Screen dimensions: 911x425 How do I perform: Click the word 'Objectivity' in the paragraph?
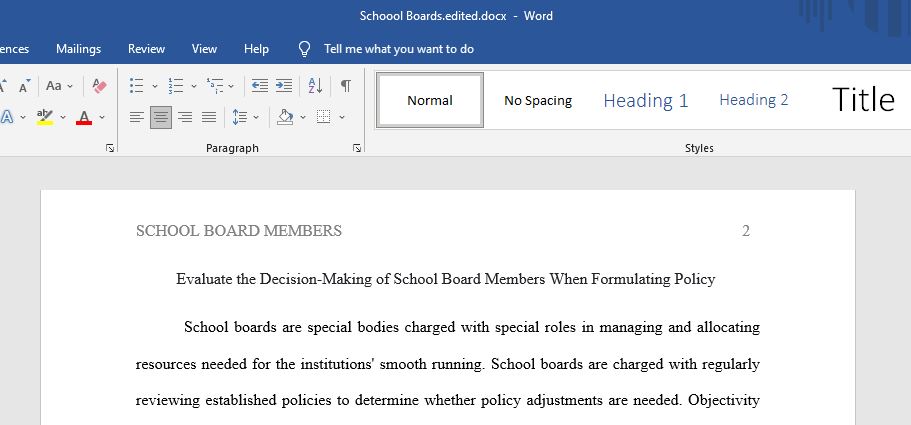[x=724, y=401]
